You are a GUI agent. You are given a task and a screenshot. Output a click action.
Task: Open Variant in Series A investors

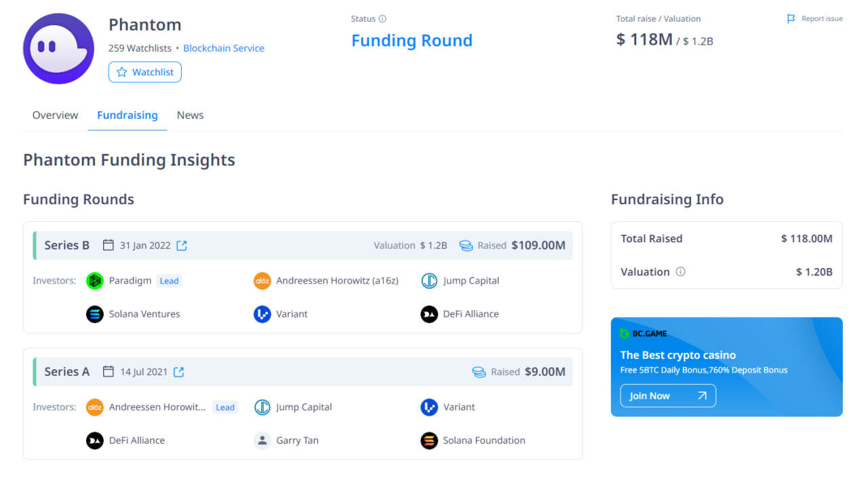[x=459, y=407]
